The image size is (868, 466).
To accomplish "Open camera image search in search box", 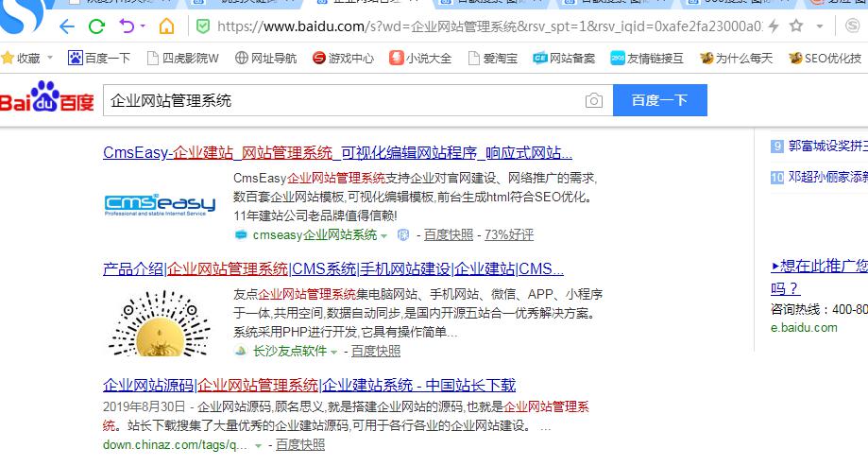I will click(x=593, y=100).
